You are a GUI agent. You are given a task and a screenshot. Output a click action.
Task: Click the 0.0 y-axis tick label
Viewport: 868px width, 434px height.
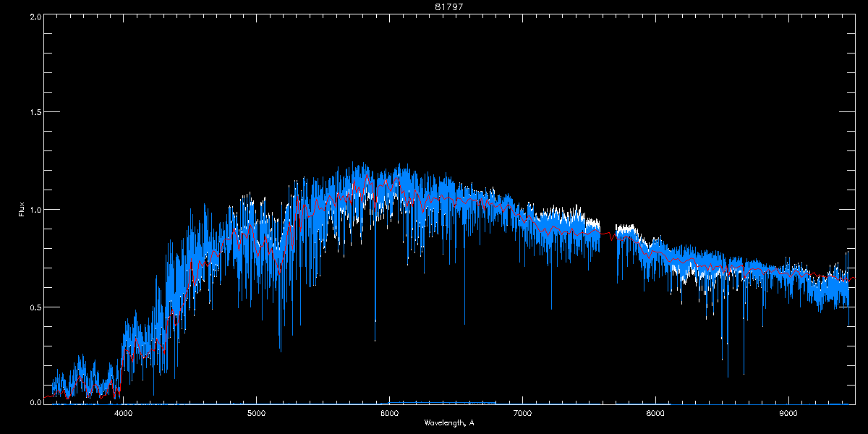35,402
